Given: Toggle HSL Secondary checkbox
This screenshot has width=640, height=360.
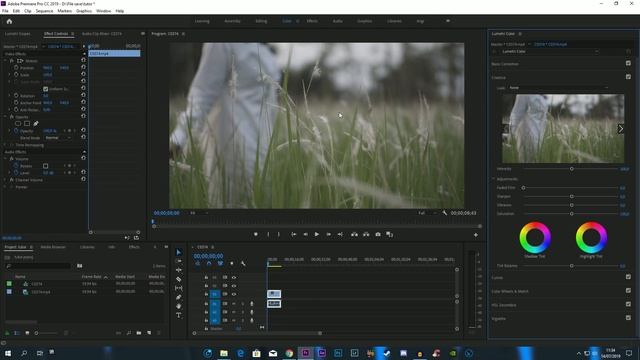Looking at the screenshot, I should pos(628,304).
